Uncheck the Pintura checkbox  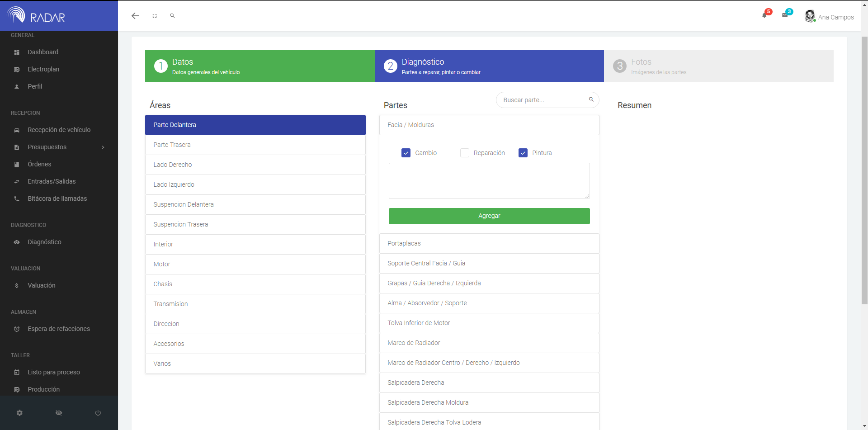[523, 153]
